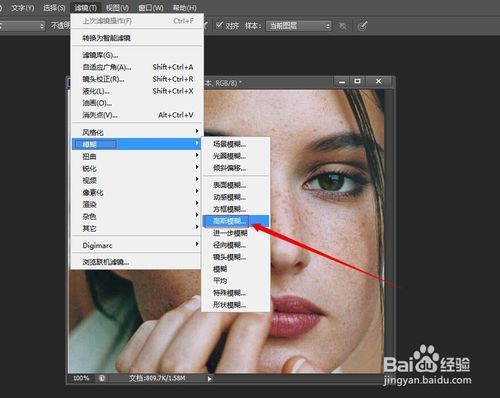
Task: Choose 倾斜偏移...
Action: (236, 168)
